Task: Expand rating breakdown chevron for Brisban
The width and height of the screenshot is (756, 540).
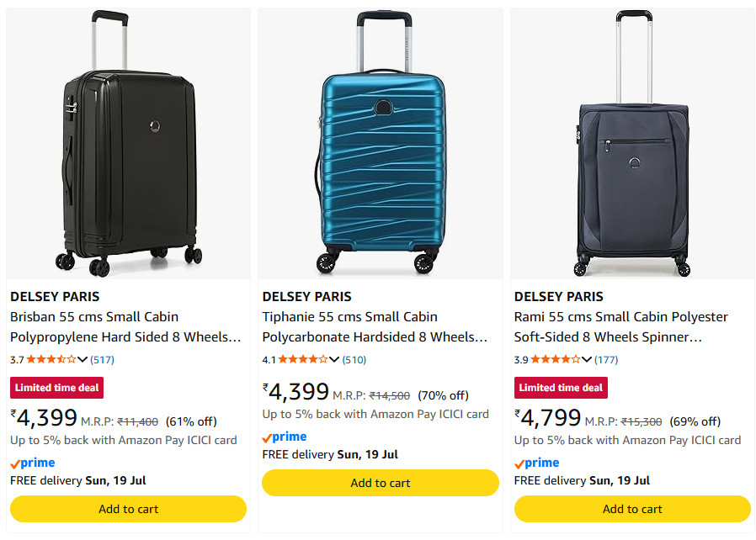Action: coord(83,359)
